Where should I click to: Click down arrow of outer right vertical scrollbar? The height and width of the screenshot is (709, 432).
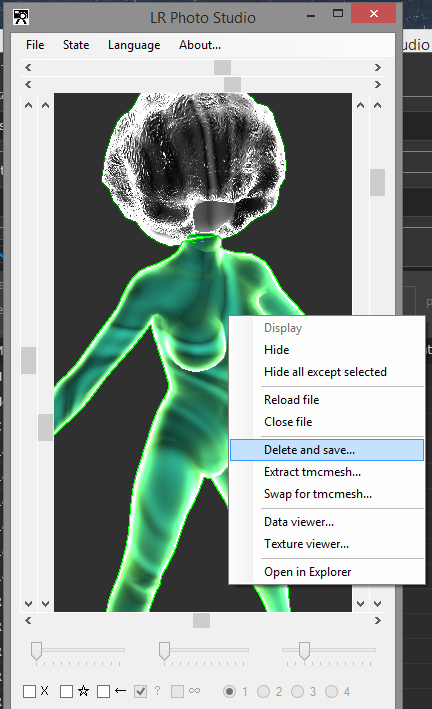(x=378, y=604)
